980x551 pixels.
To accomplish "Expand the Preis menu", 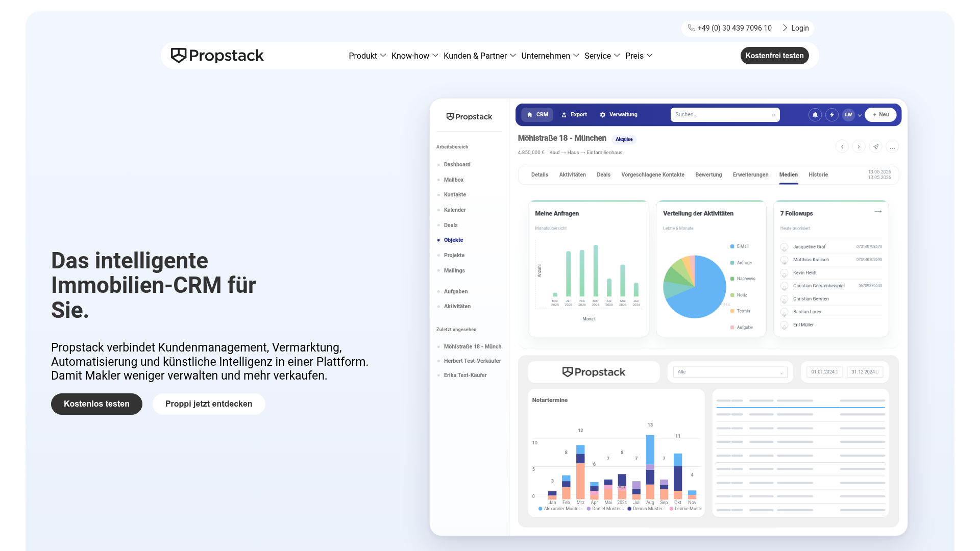I will coord(639,56).
